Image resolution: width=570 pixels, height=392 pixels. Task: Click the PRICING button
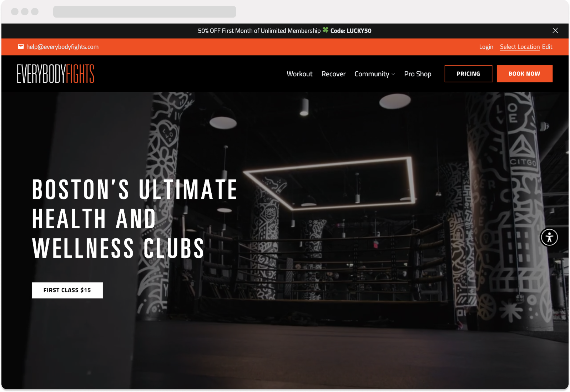468,73
